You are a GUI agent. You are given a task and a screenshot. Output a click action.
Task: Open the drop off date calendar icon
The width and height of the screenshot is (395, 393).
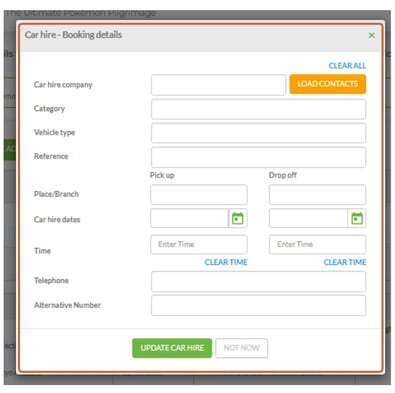(x=357, y=219)
